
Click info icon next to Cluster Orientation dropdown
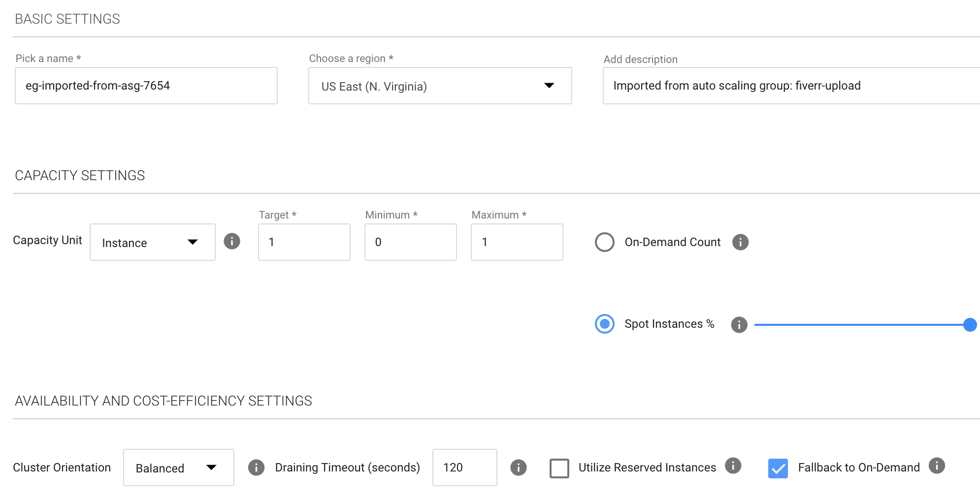tap(256, 468)
